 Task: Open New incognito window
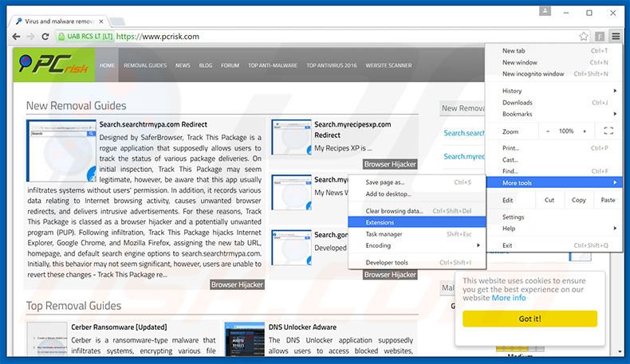[x=554, y=74]
